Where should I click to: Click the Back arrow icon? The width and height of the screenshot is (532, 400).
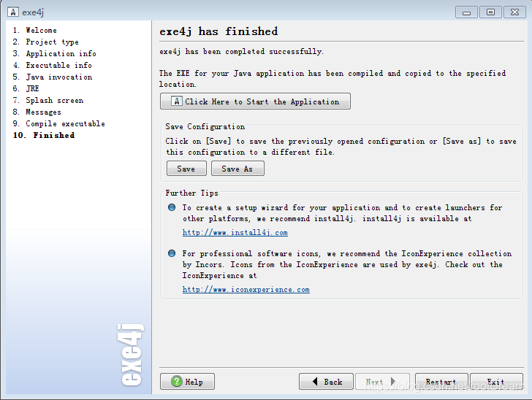(315, 381)
